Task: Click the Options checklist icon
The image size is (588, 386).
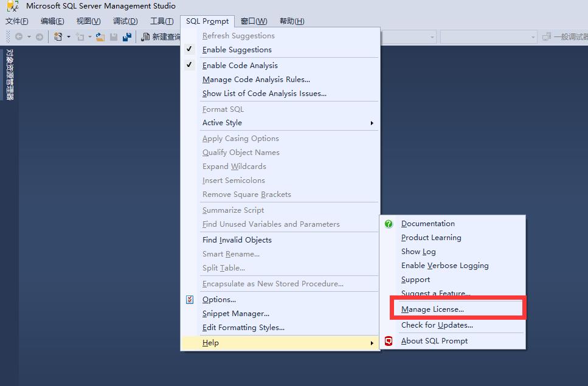Action: (x=190, y=300)
